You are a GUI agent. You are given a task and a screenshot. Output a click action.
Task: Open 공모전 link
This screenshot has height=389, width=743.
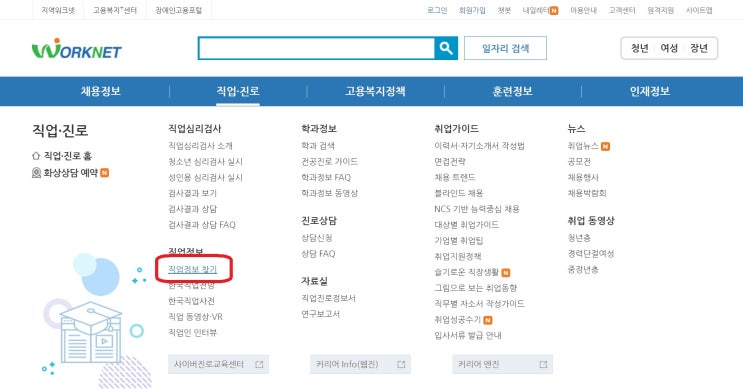pyautogui.click(x=579, y=162)
